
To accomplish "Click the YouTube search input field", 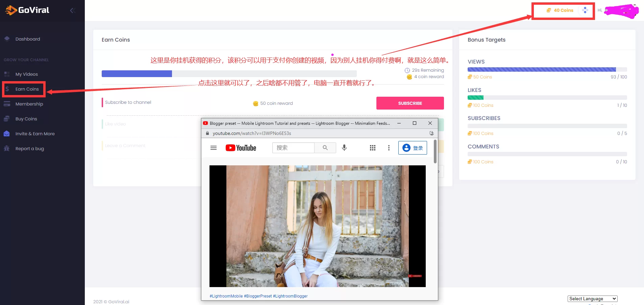I will [293, 148].
